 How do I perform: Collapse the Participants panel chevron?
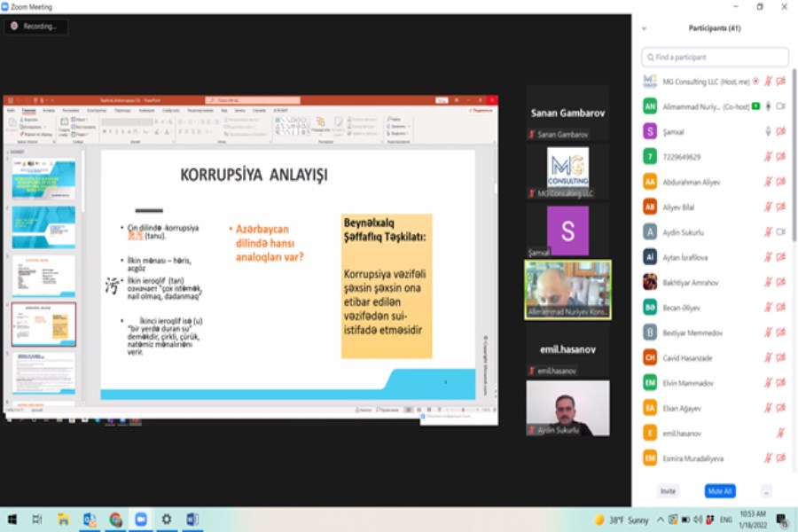pyautogui.click(x=644, y=28)
